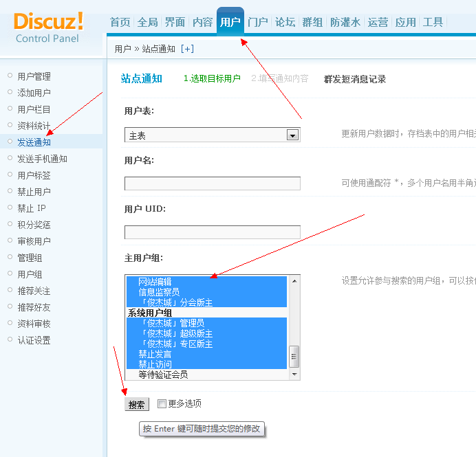
Task: Open the 群发短消息记录 tab
Action: tap(355, 79)
